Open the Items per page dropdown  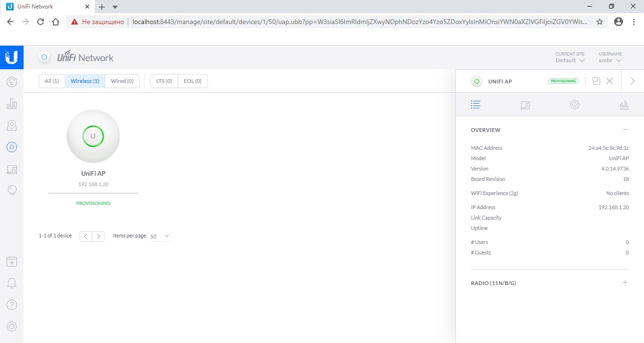(160, 236)
